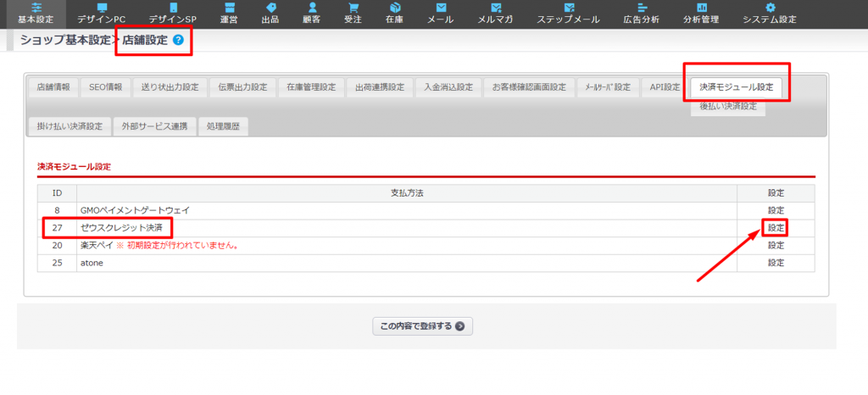Click the 支払方法 column header
Viewport: 868px width, 395px height.
pyautogui.click(x=407, y=193)
